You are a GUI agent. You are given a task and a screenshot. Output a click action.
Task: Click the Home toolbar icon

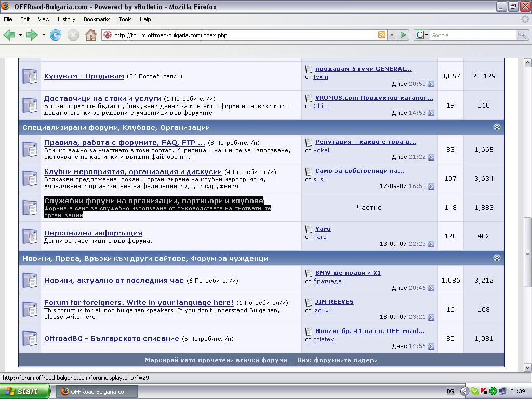coord(91,35)
